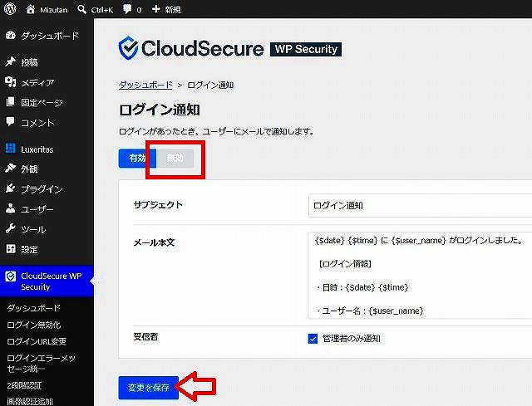
Task: Click the Ctrl+K search label
Action: 101,10
